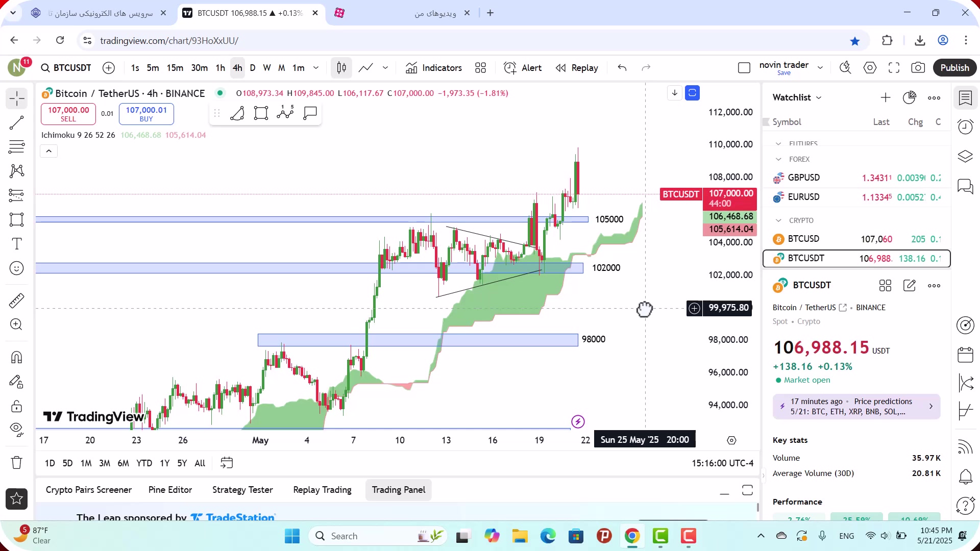Collapse the FUTURES watchlist section
This screenshot has height=551, width=980.
pyautogui.click(x=778, y=144)
